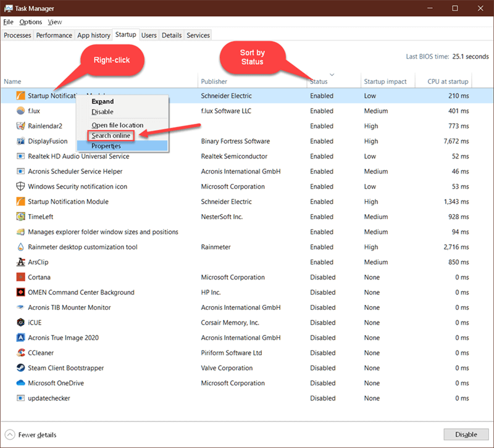Screen dimensions: 494x448
Task: Click the Schneider icon on the highlighted first row
Action: (20, 96)
